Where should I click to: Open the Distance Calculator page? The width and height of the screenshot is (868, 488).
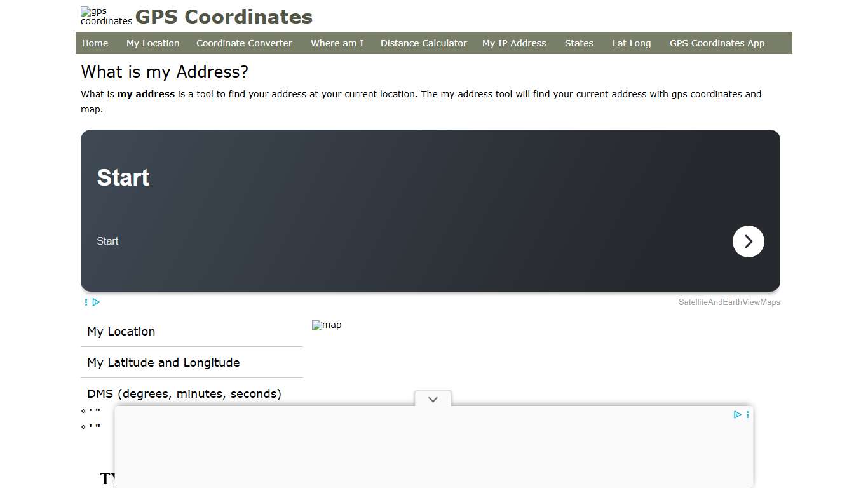(x=423, y=43)
